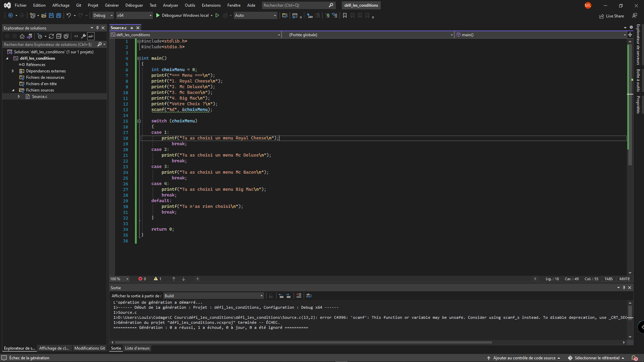
Task: Click the Live Share button
Action: (611, 16)
